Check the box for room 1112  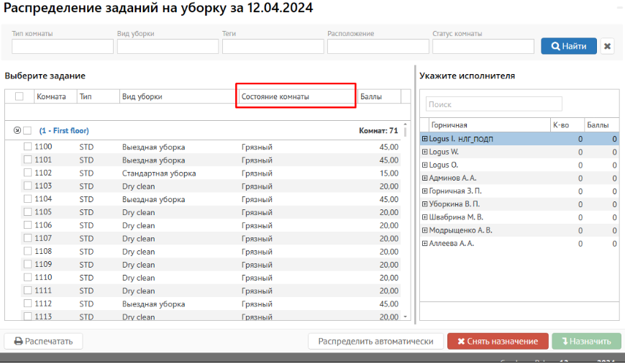[x=27, y=304]
